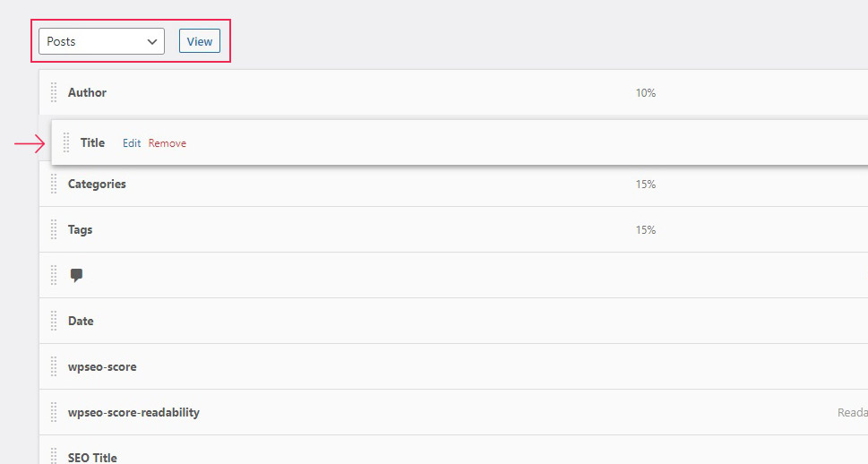
Task: Click the drag handle beside Author
Action: tap(54, 92)
